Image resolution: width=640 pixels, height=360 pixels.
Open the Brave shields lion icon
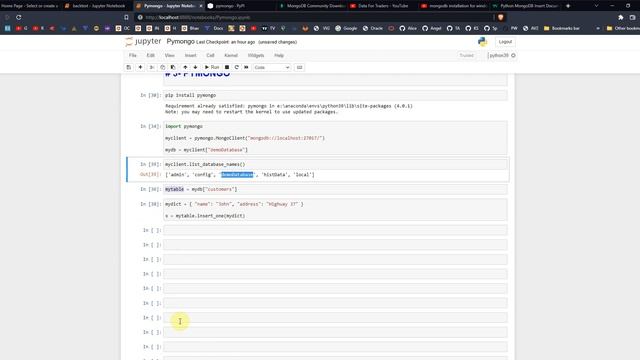point(501,17)
